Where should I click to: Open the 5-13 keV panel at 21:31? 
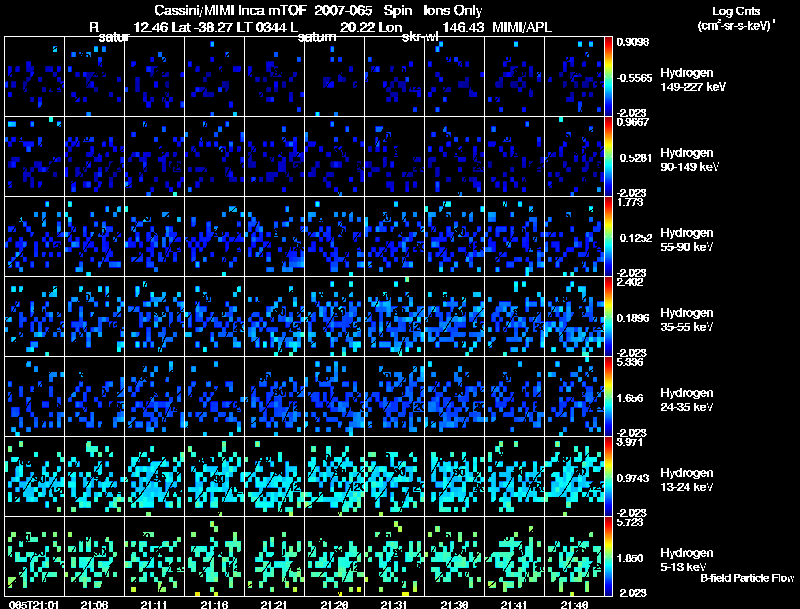tap(394, 557)
